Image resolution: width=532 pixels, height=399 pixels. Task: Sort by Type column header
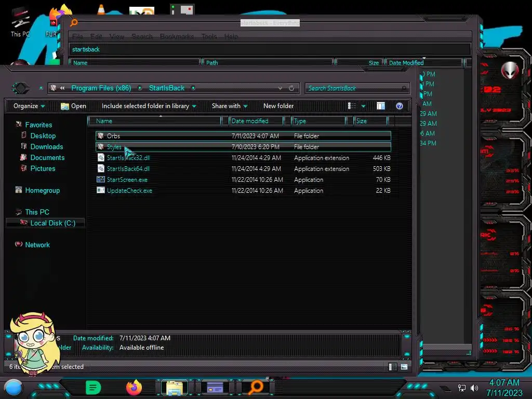tap(318, 121)
